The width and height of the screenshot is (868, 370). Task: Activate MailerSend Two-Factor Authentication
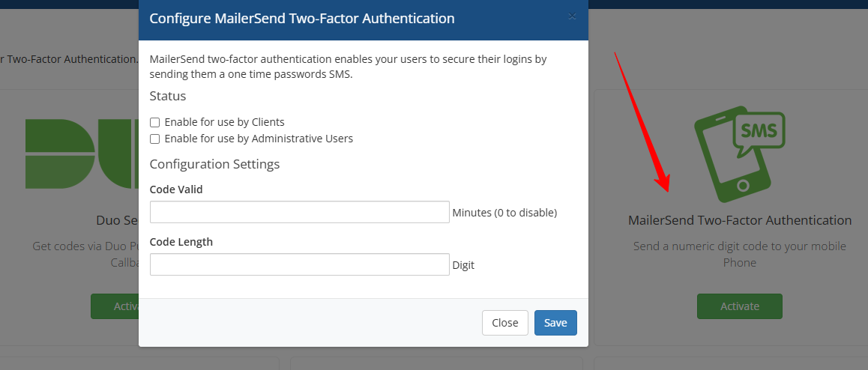coord(740,306)
